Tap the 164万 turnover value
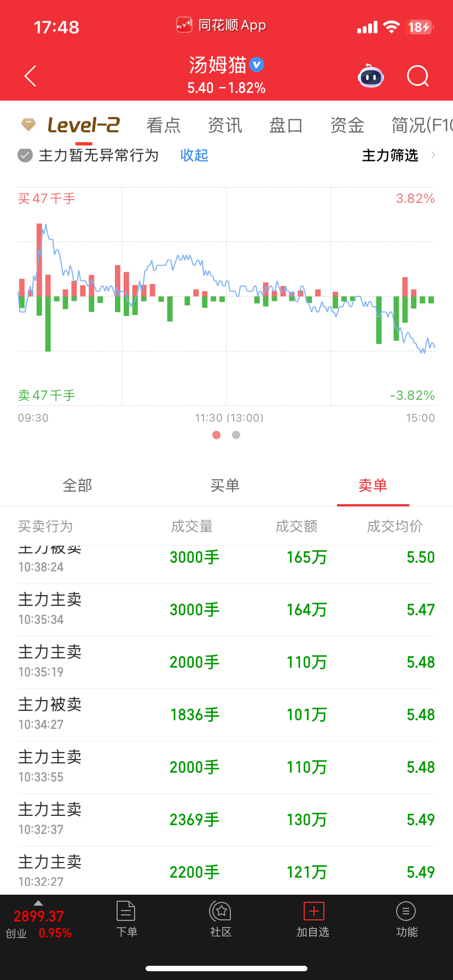The height and width of the screenshot is (980, 453). point(306,610)
